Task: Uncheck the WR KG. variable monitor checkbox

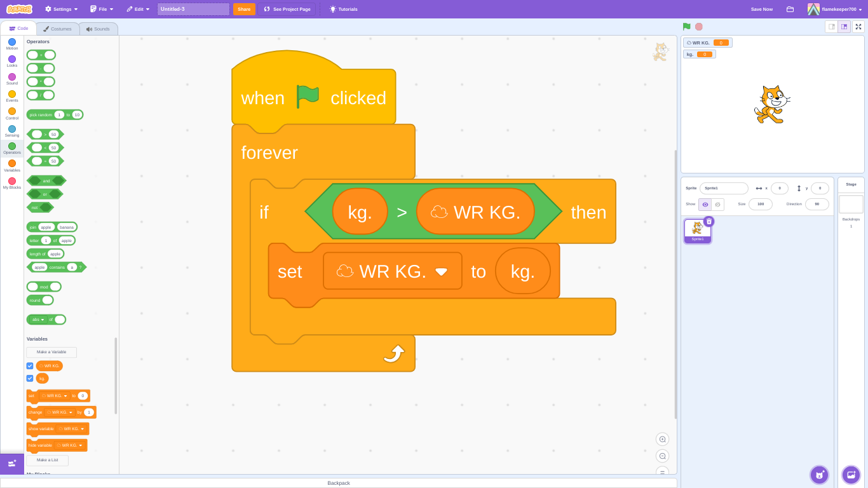Action: pos(30,366)
